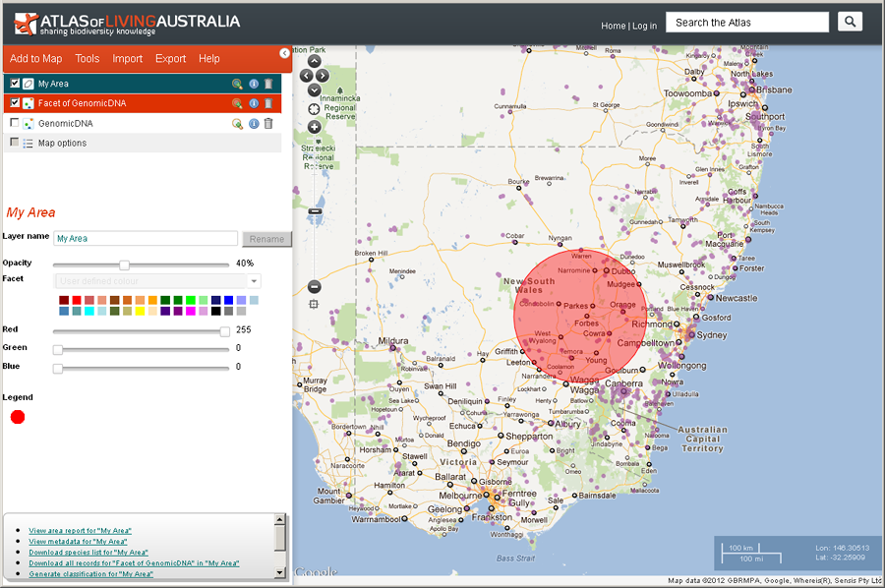Viewport: 885px width, 588px height.
Task: Open the Export menu
Action: click(170, 59)
